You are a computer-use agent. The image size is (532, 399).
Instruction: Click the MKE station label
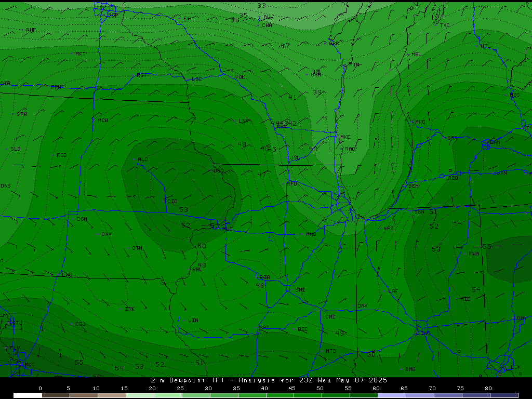[345, 137]
